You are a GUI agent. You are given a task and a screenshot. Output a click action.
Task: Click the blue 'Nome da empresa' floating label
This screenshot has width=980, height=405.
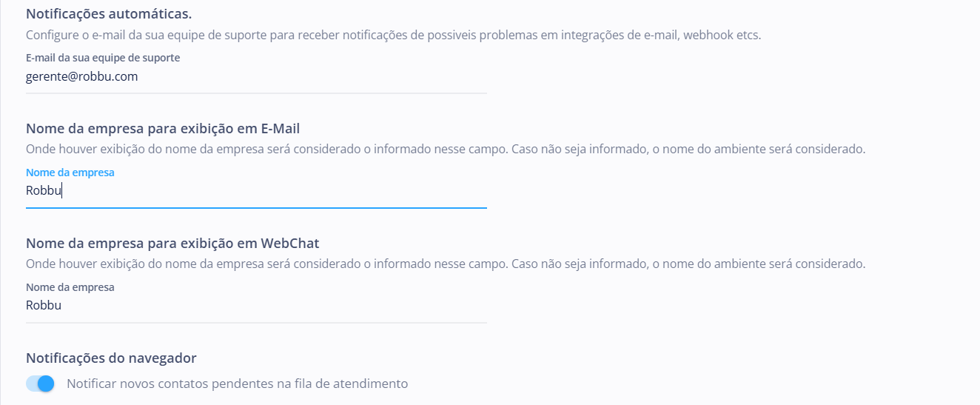(x=70, y=173)
